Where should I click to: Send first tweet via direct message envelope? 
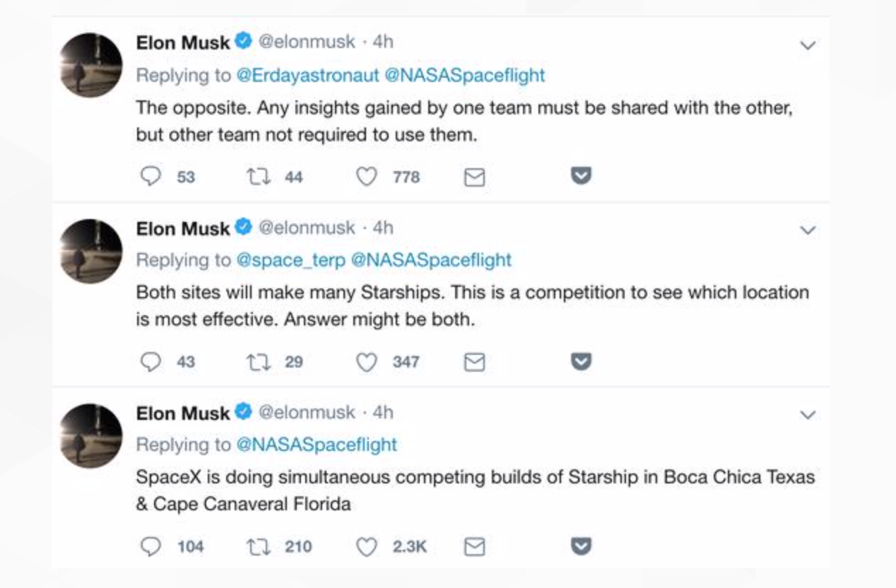(475, 177)
